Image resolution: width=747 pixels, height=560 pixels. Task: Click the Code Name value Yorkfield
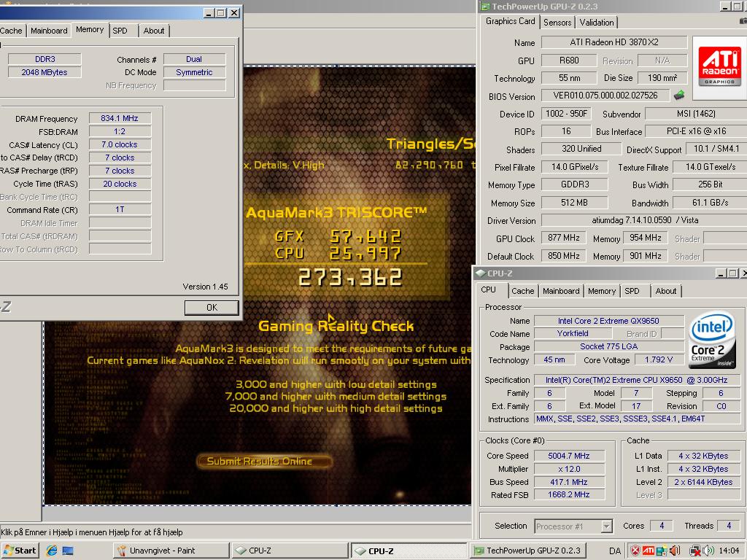point(573,333)
